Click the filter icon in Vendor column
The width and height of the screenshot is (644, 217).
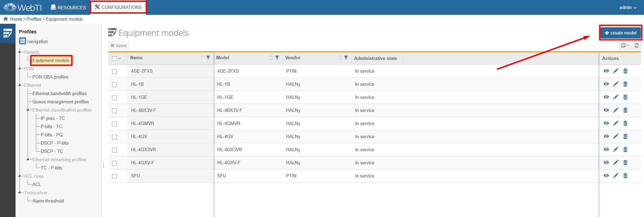tap(346, 58)
